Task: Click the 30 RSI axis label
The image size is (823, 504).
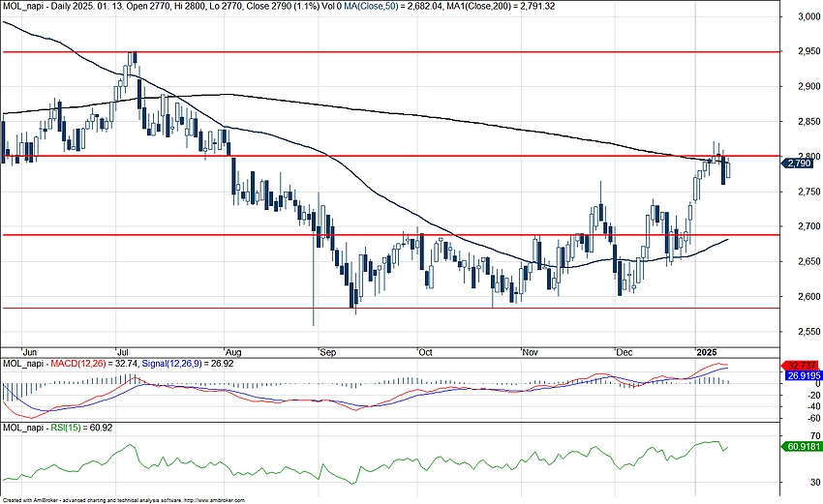Action: point(815,482)
